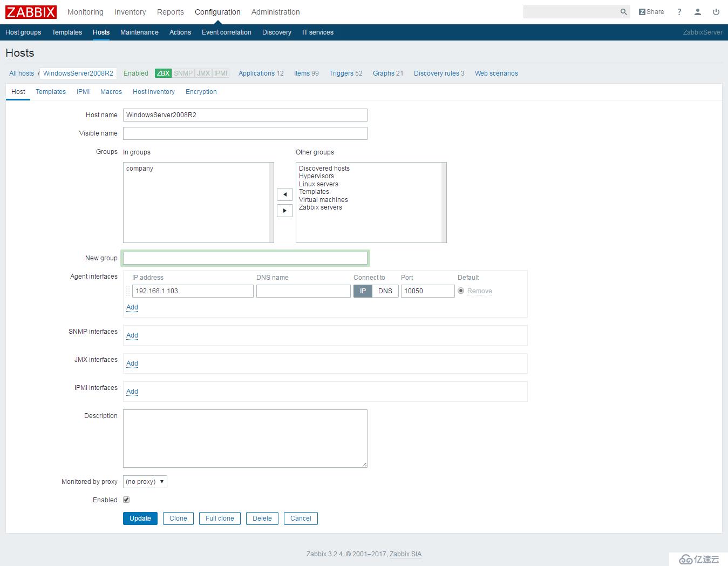728x566 pixels.
Task: Grab the agent interface drag handle
Action: [128, 291]
